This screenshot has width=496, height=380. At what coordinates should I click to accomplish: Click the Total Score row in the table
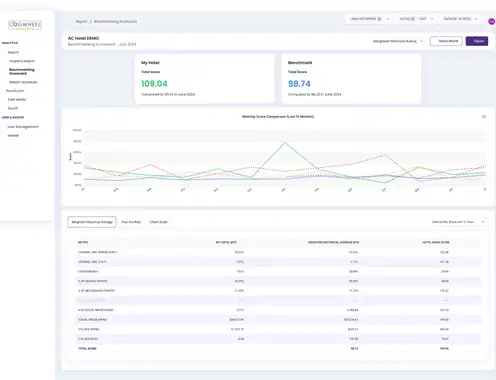click(278, 348)
